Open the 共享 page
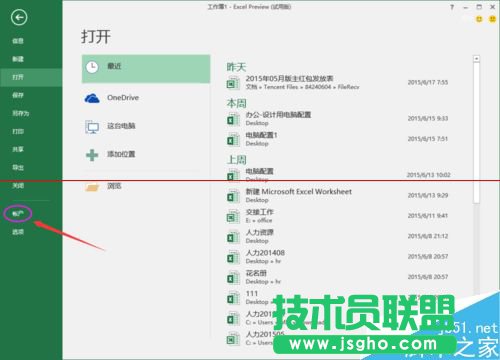500x360 pixels. 18,149
